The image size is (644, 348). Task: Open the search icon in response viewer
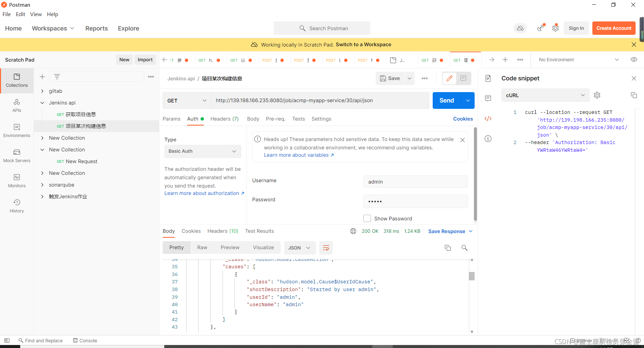pyautogui.click(x=464, y=248)
